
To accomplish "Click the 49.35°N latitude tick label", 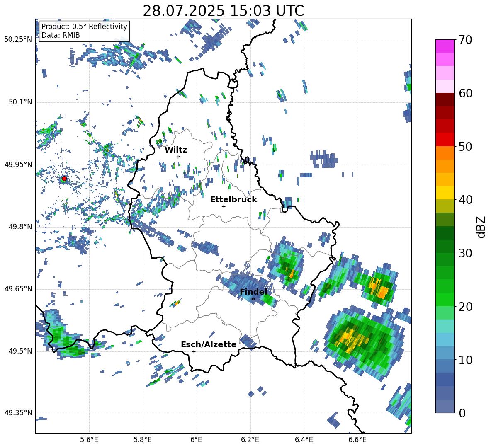I will 18,413.
